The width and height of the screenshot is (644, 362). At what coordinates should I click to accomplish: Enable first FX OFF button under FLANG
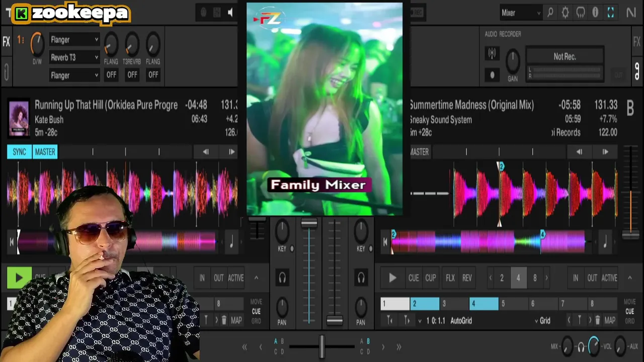coord(111,75)
